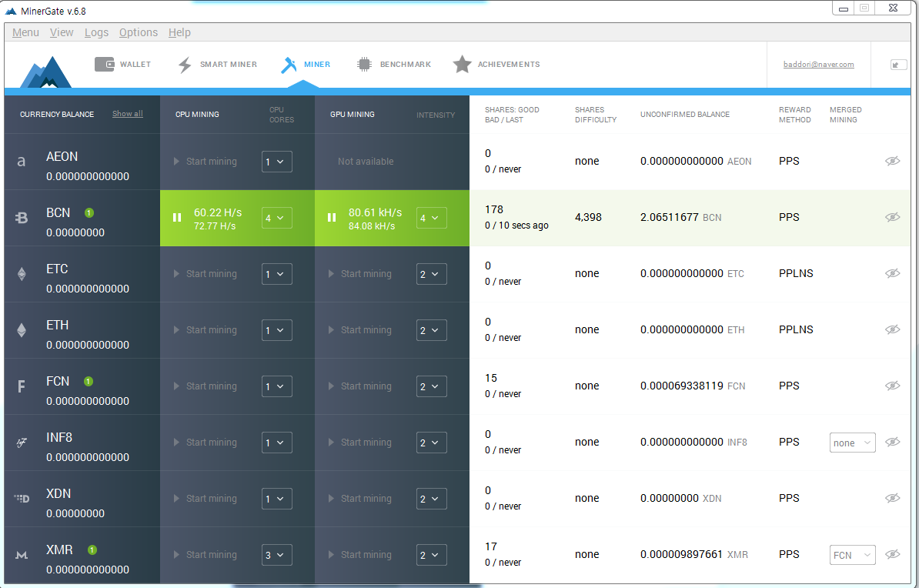Click the ETC Ethereum Classic coin icon
The image size is (919, 588).
pyautogui.click(x=22, y=274)
